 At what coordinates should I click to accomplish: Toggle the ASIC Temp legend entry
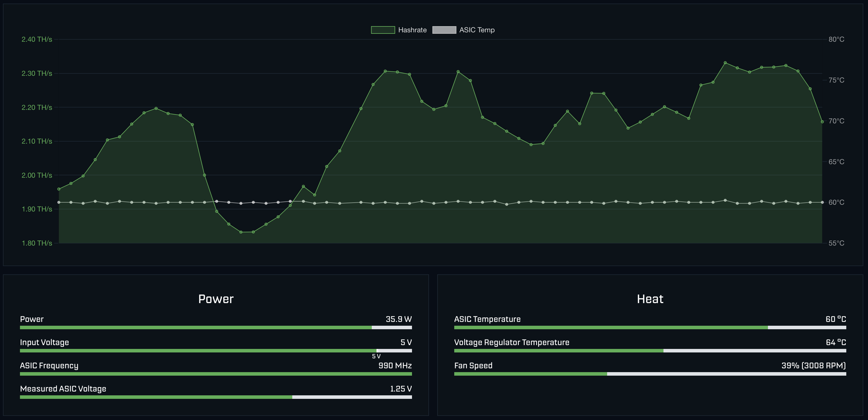(x=477, y=30)
